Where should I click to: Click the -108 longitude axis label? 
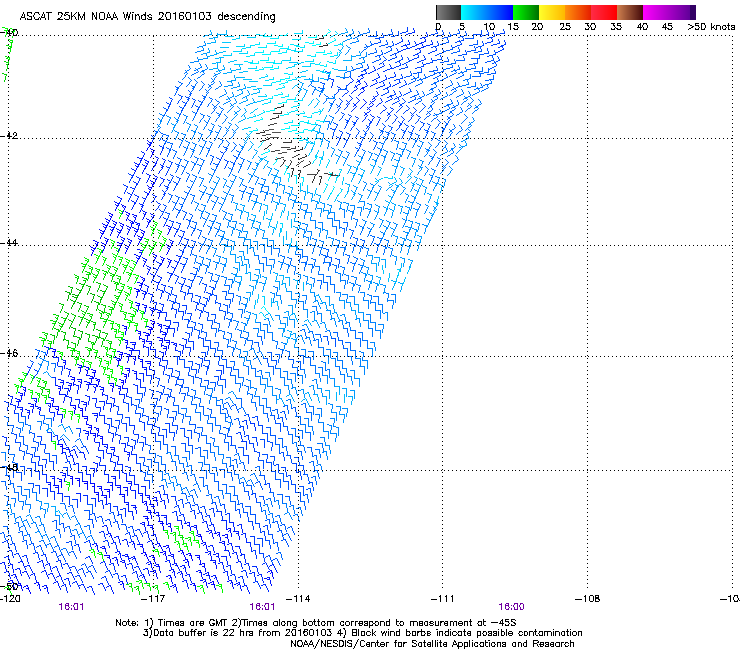[588, 599]
